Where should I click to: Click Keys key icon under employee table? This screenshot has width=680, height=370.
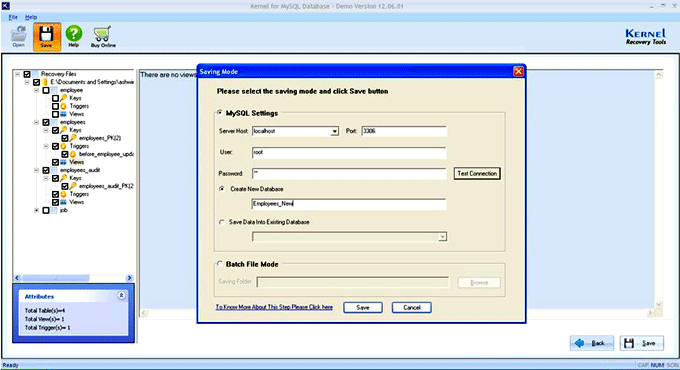coord(64,98)
